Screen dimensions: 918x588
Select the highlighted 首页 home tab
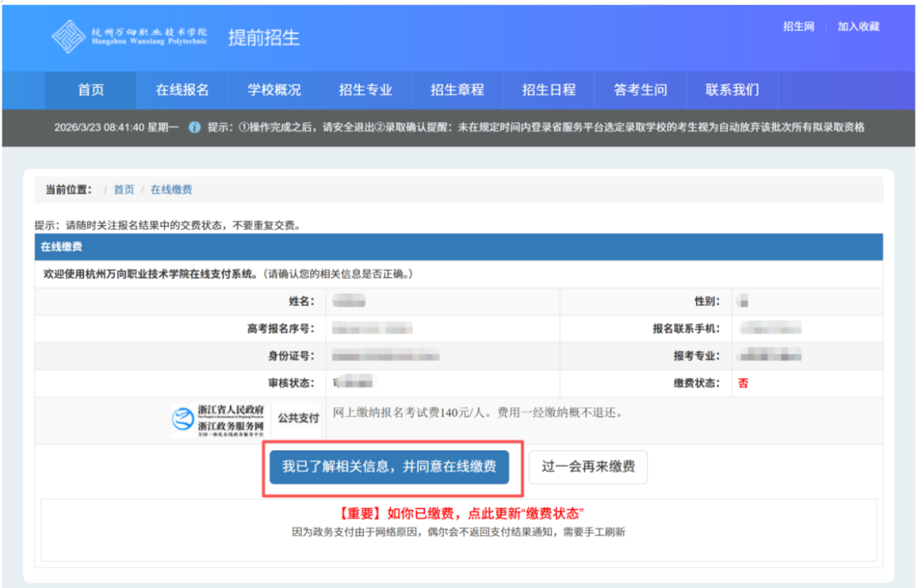[90, 89]
